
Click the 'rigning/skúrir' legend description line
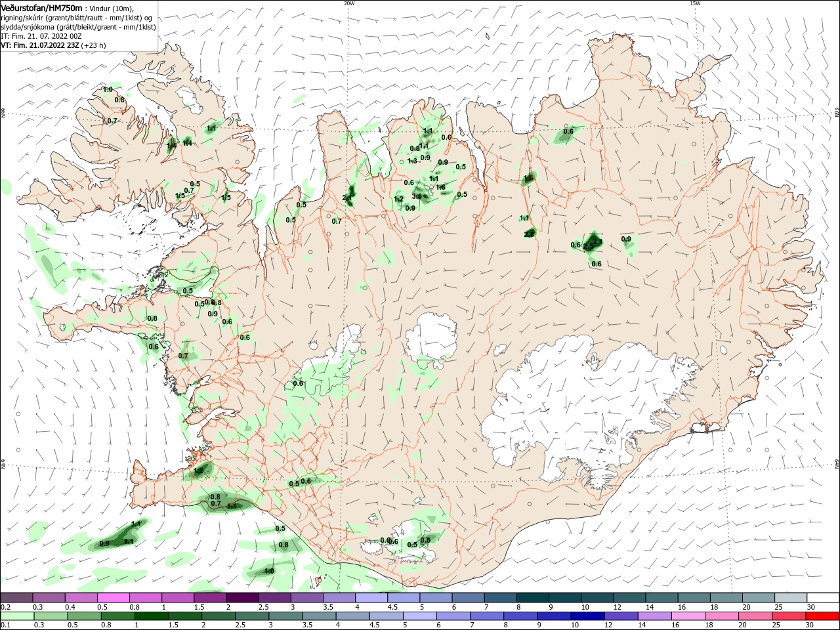coord(77,18)
